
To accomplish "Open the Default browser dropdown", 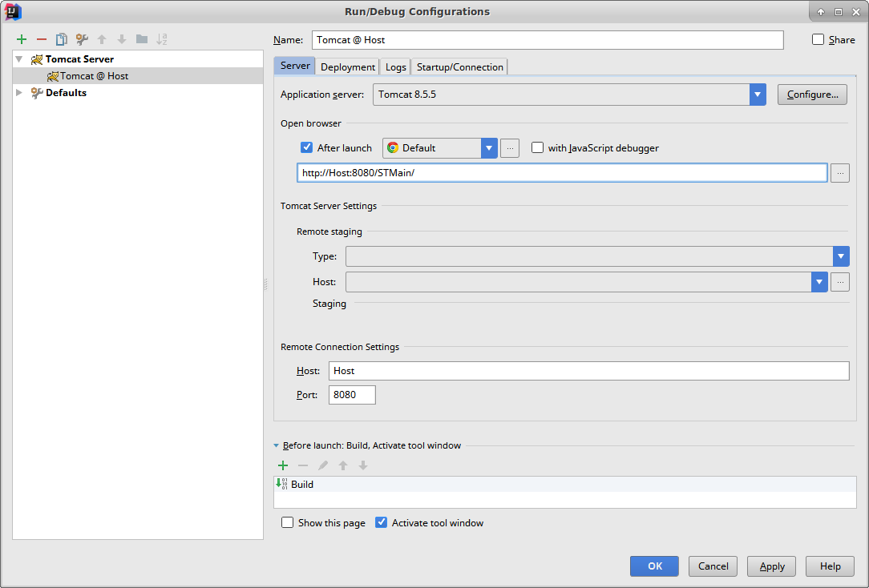I will coord(489,148).
